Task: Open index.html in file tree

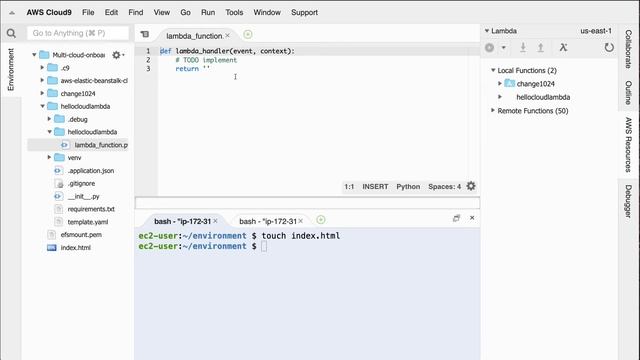Action: (76, 248)
